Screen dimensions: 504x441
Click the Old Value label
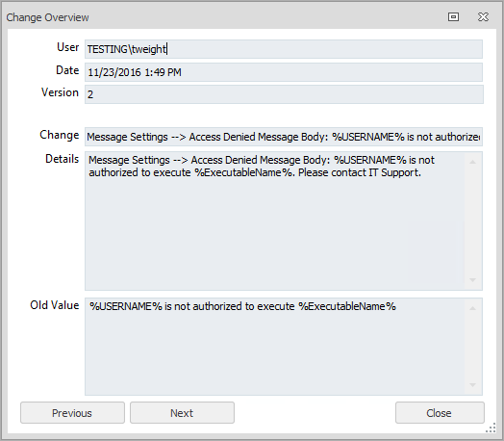[x=54, y=305]
